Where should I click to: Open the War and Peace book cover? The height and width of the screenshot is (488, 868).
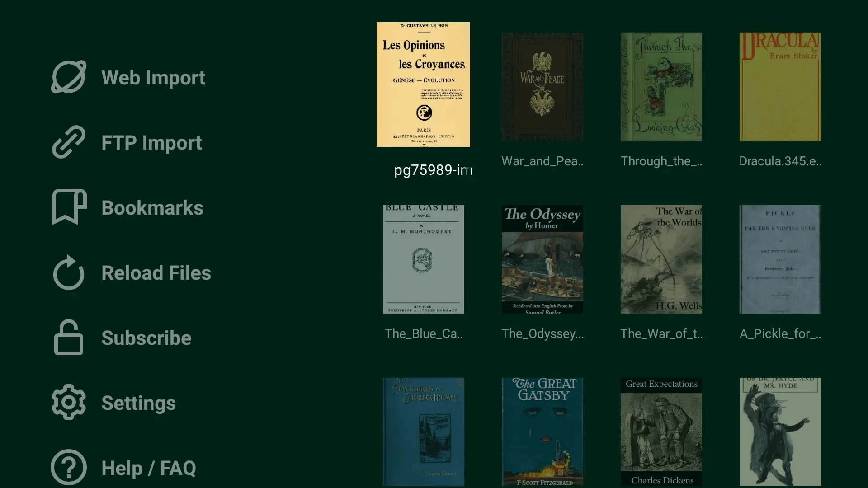[542, 87]
